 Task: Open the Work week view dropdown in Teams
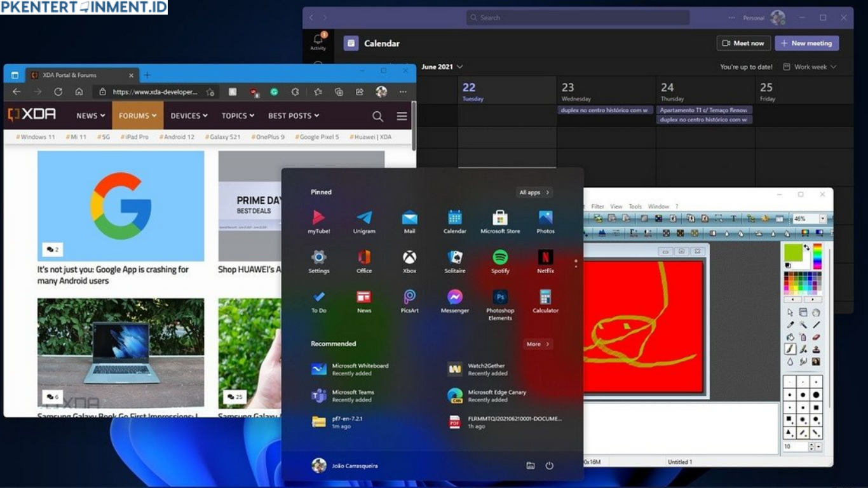coord(810,67)
